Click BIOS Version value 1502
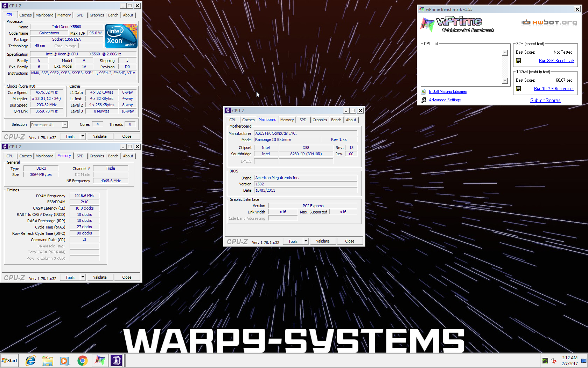Screen dimensions: 588x368 306,184
